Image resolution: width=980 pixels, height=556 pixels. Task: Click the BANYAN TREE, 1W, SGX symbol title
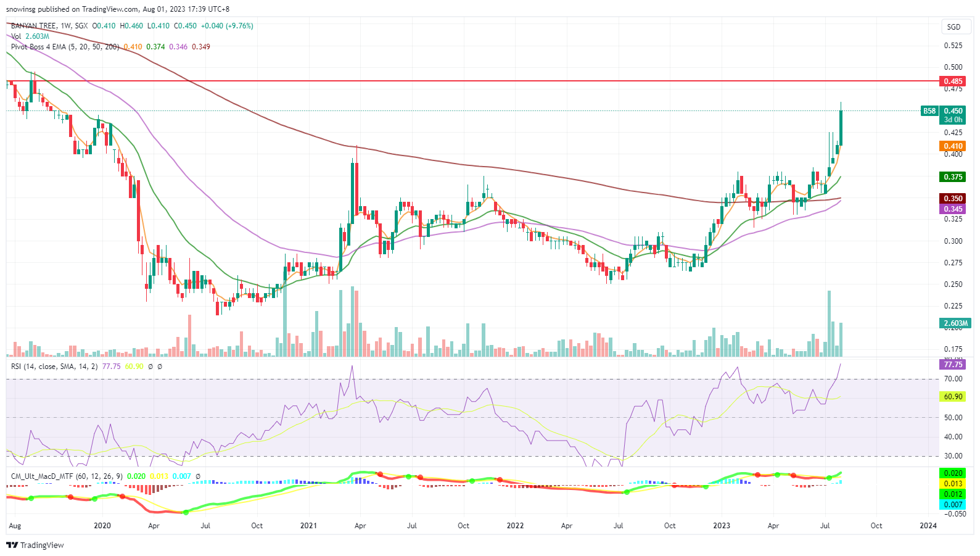click(49, 26)
